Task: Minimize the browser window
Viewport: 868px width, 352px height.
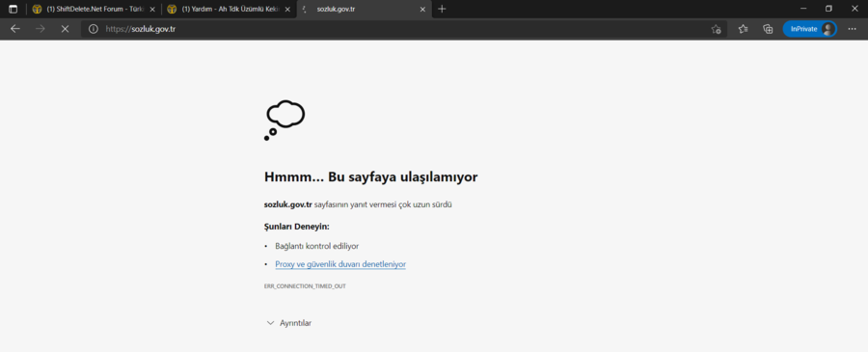Action: click(x=803, y=9)
